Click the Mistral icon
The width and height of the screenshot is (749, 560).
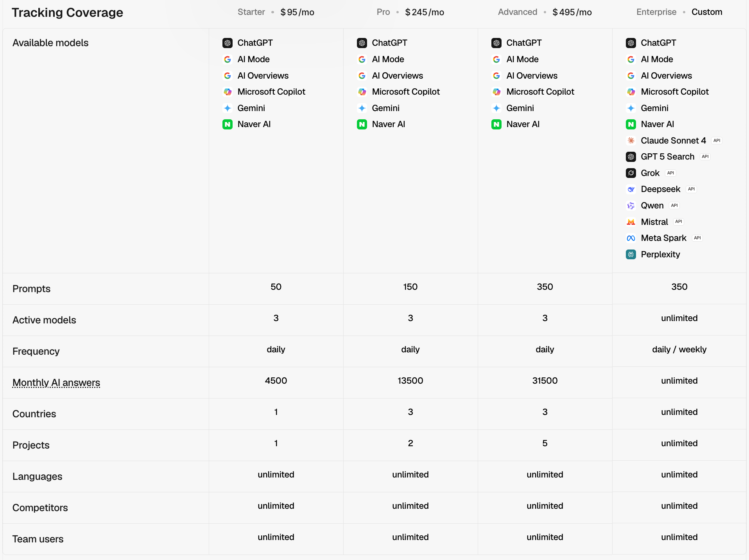(631, 222)
